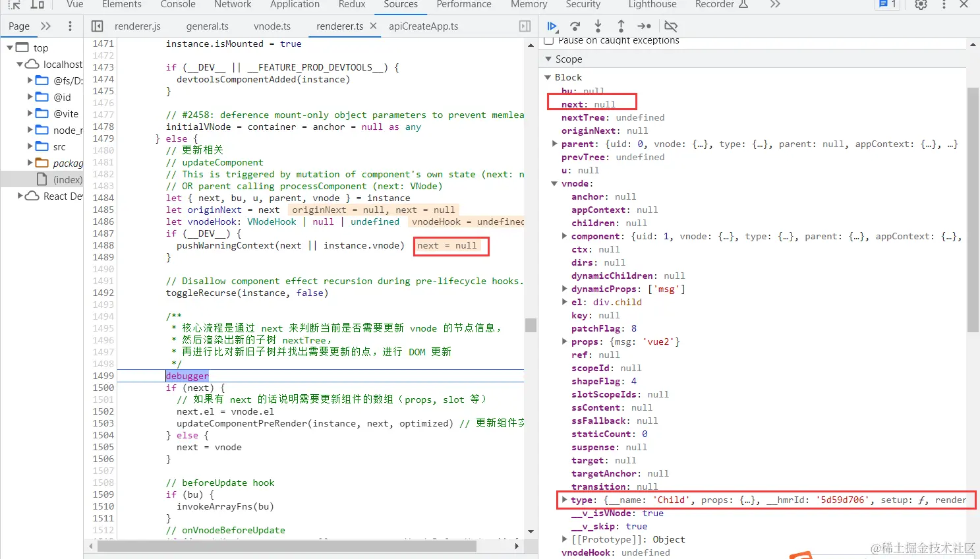Toggle device toolbar icon
Image resolution: width=980 pixels, height=559 pixels.
coord(37,5)
